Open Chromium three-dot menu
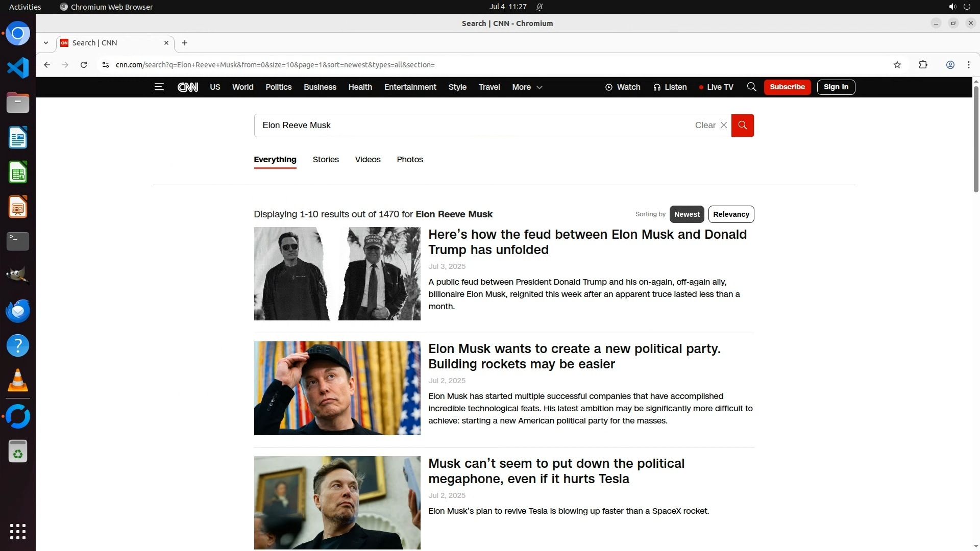980x551 pixels. (968, 65)
